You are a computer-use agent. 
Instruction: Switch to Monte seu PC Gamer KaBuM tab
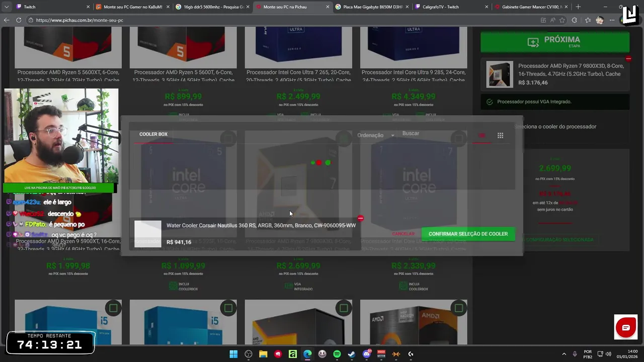tap(132, 7)
